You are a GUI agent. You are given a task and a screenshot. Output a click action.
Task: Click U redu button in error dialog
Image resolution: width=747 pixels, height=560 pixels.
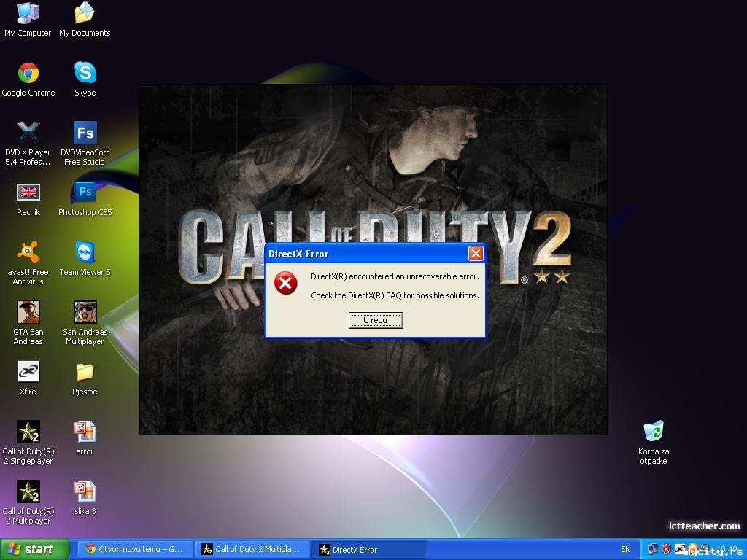(x=376, y=320)
